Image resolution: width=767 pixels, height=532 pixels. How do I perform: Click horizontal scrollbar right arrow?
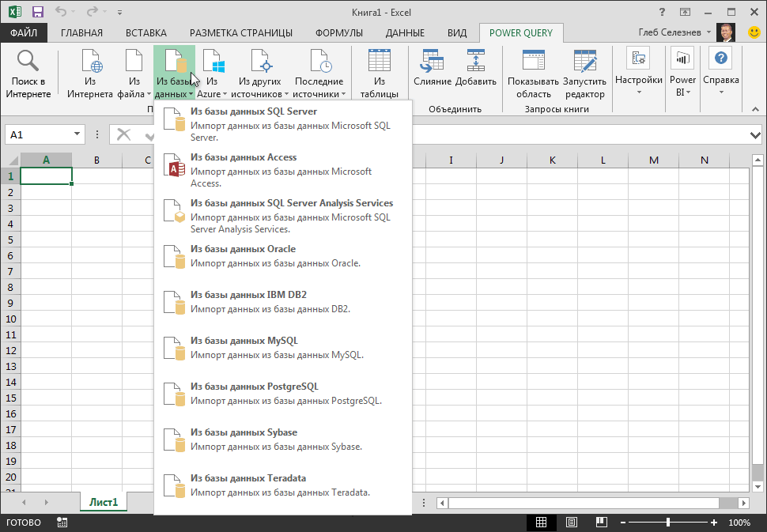pyautogui.click(x=743, y=502)
